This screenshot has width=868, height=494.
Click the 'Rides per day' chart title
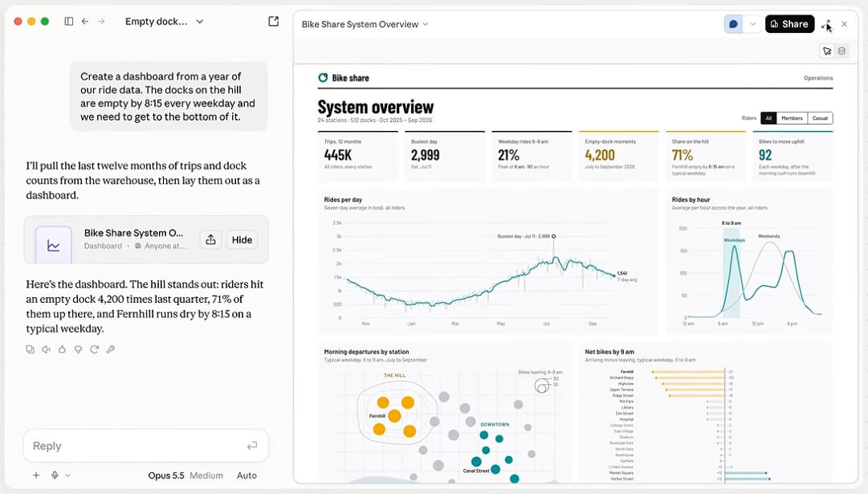tap(343, 200)
